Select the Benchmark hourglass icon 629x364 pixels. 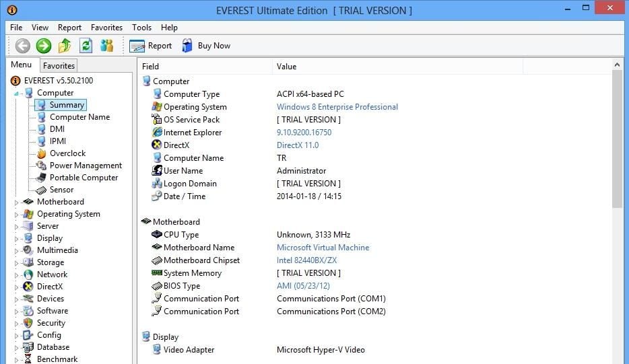(28, 359)
